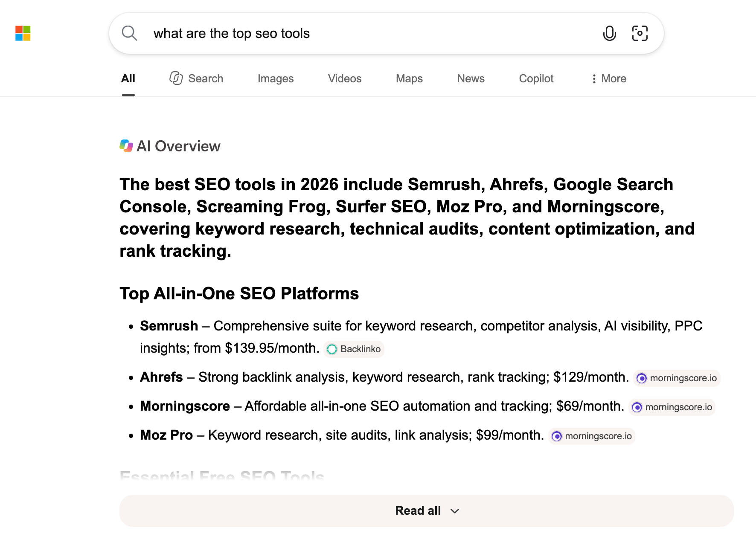Screen dimensions: 756x539
Task: Click the "best SEO tools in 2026" summary paragraph
Action: pos(407,217)
